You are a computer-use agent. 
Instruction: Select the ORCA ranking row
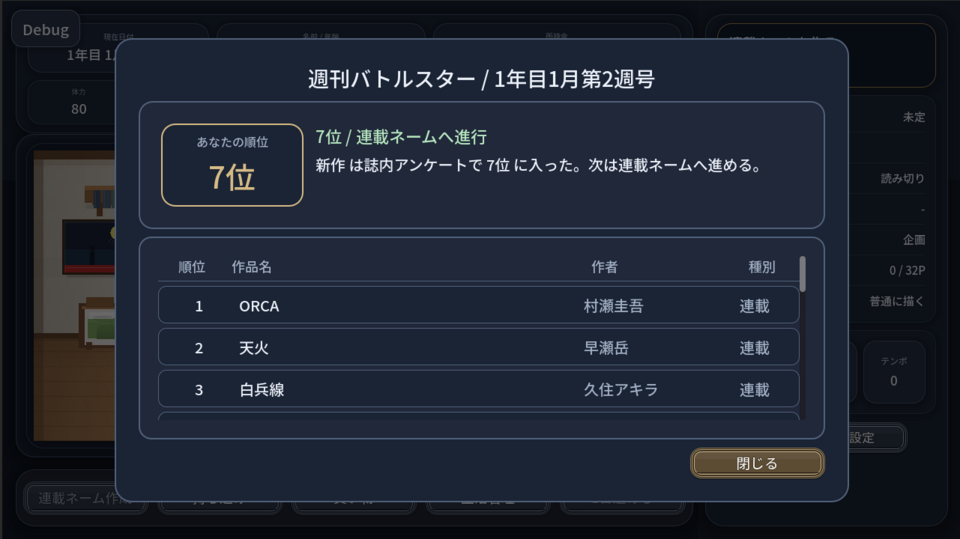click(478, 306)
